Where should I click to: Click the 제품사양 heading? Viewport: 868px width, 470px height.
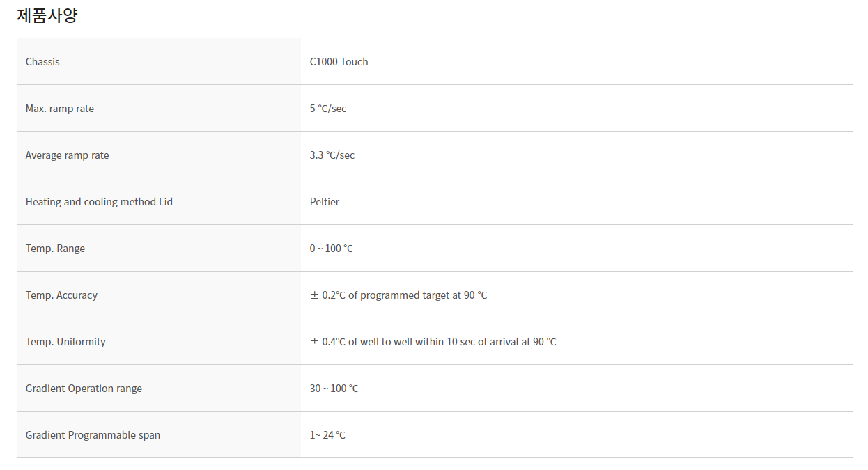point(47,15)
